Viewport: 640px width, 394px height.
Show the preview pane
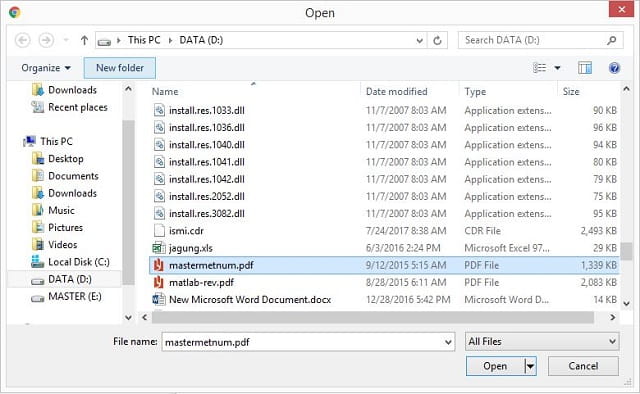pyautogui.click(x=585, y=68)
